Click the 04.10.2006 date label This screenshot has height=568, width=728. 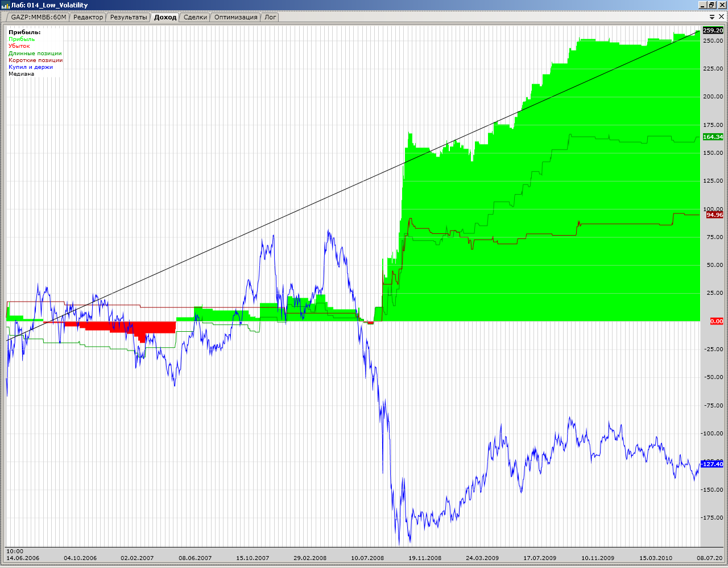pyautogui.click(x=80, y=558)
